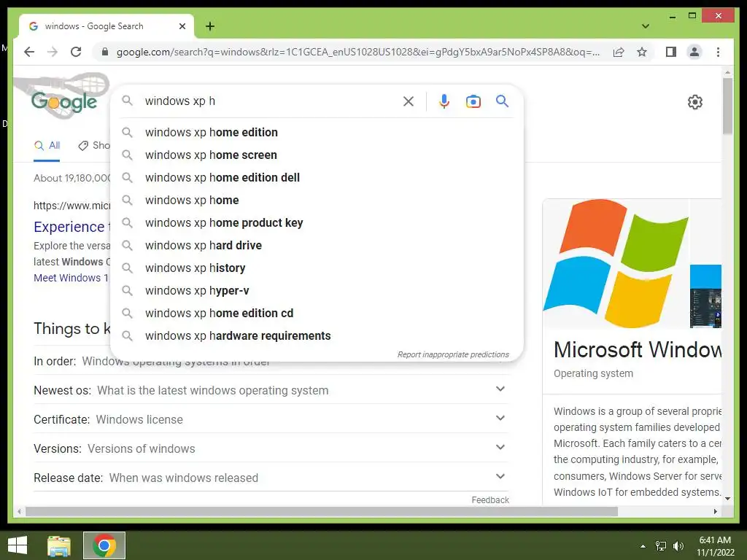747x560 pixels.
Task: Open the Windows Start button
Action: pos(18,545)
